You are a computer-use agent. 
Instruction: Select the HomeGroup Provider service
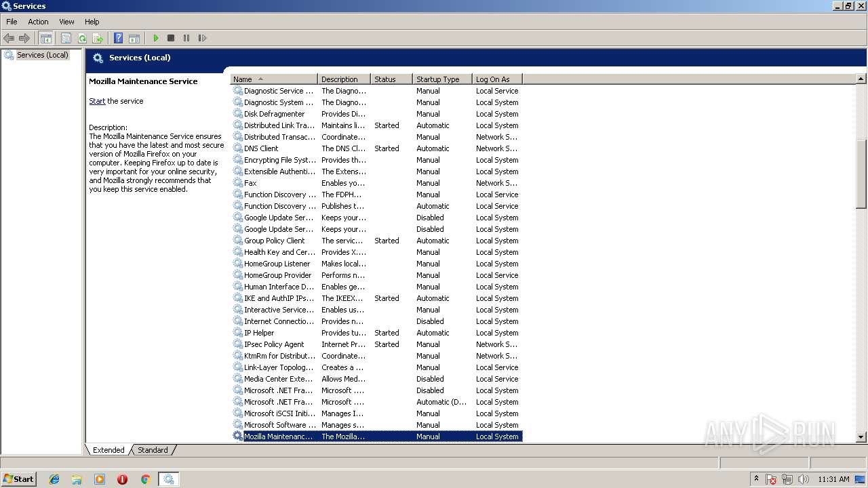point(376,275)
